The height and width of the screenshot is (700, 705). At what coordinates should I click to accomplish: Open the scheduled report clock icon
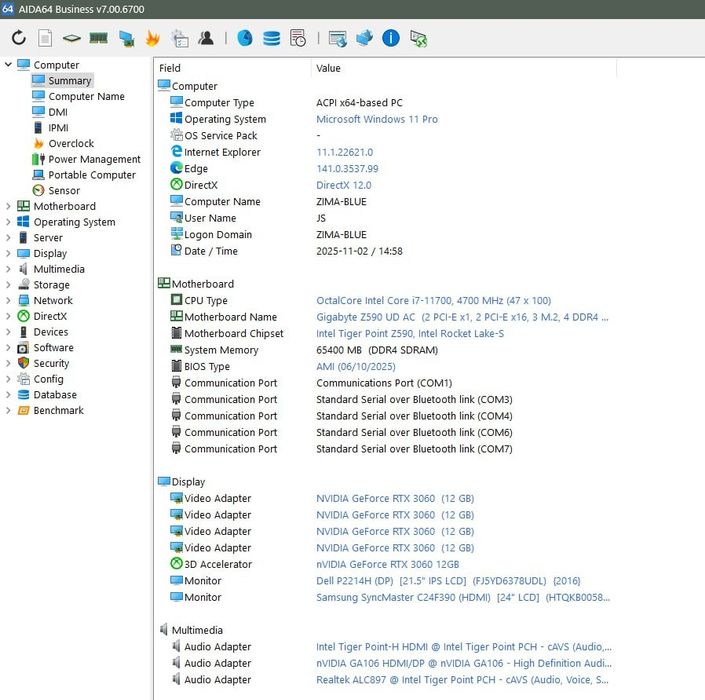(x=298, y=38)
